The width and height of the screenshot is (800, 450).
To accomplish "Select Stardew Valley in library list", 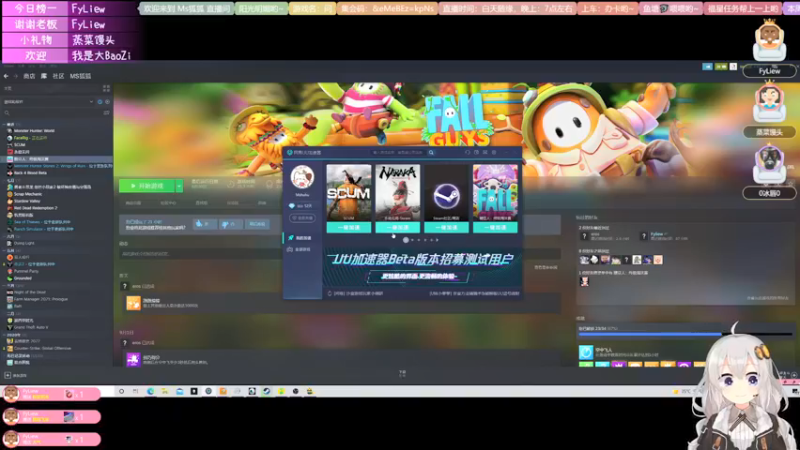I will (27, 201).
